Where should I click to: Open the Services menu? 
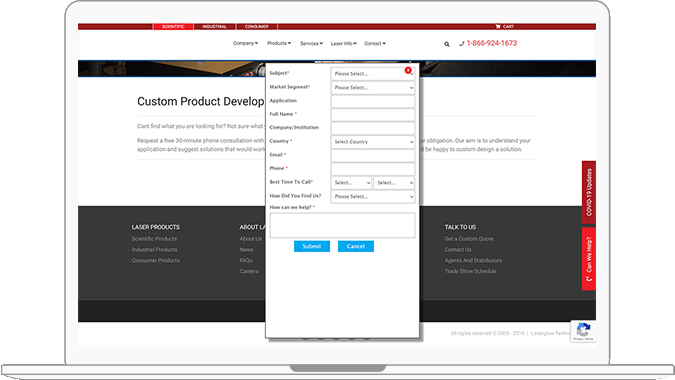click(x=312, y=43)
